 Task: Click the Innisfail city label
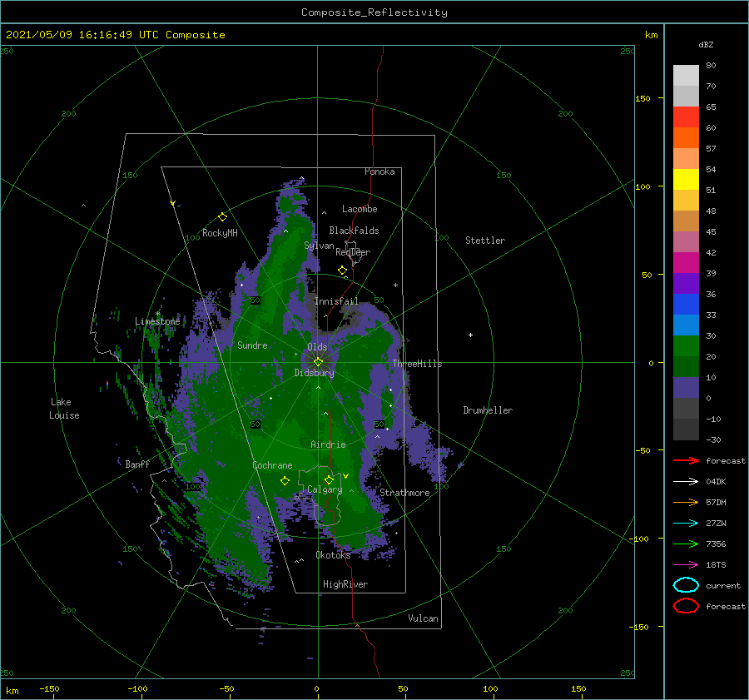(x=336, y=301)
